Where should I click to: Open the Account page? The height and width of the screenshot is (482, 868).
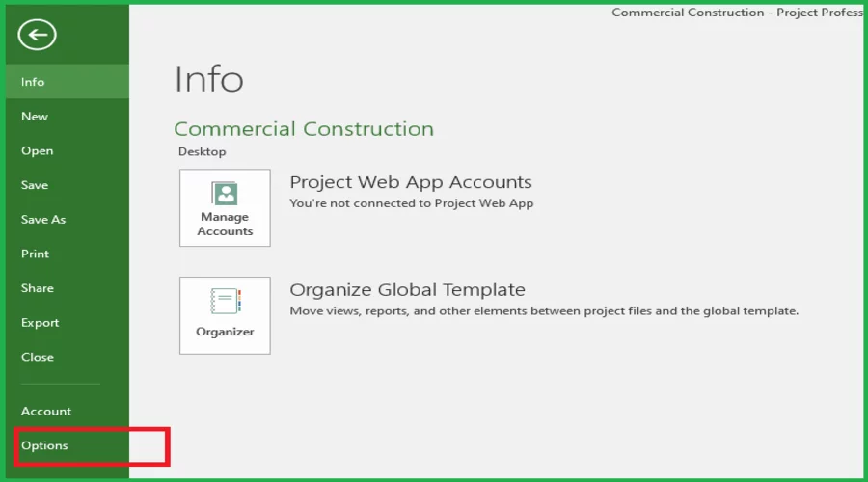68,412
